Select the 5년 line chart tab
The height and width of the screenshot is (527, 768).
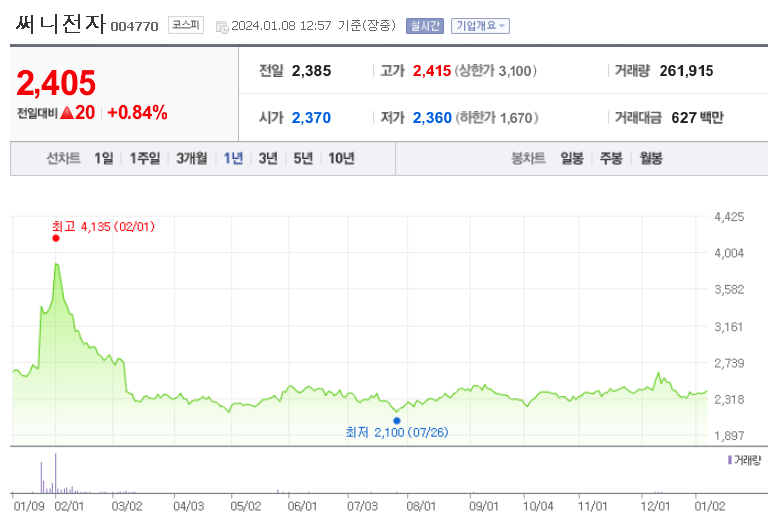tap(303, 158)
